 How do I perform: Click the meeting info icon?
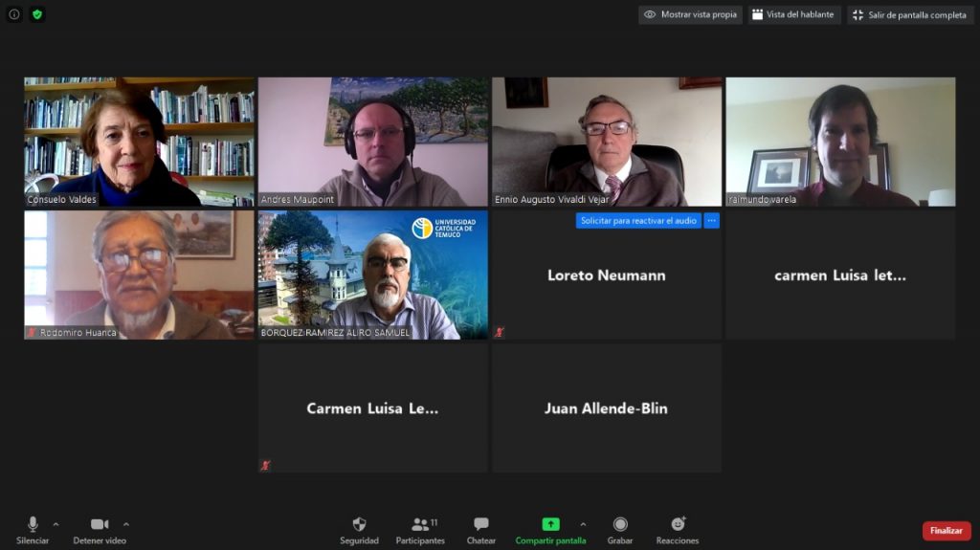point(14,14)
